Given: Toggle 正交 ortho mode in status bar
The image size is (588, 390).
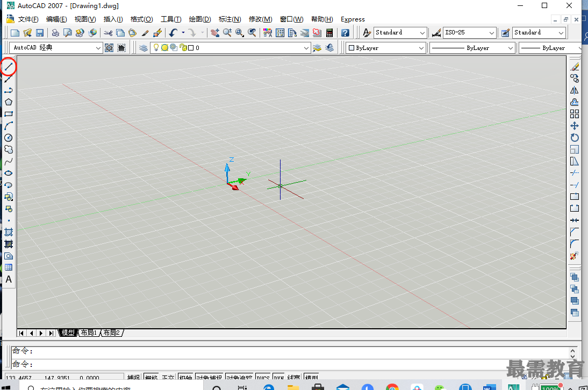Looking at the screenshot, I should 168,377.
